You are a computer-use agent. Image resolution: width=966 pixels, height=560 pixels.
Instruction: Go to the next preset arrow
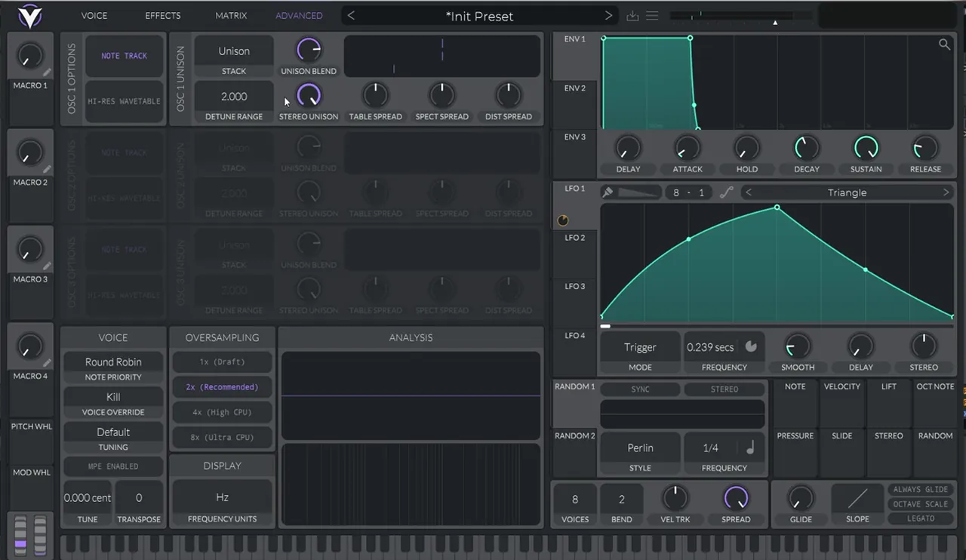coord(608,16)
